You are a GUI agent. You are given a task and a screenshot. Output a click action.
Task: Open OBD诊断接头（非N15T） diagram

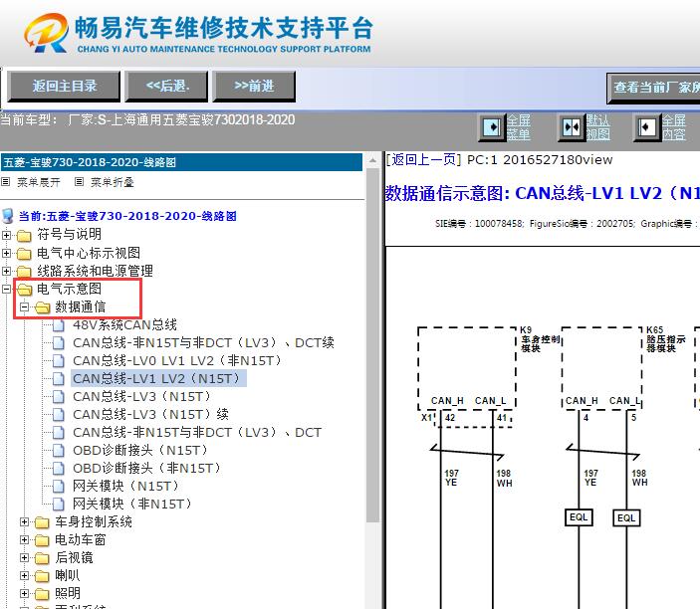pyautogui.click(x=148, y=468)
